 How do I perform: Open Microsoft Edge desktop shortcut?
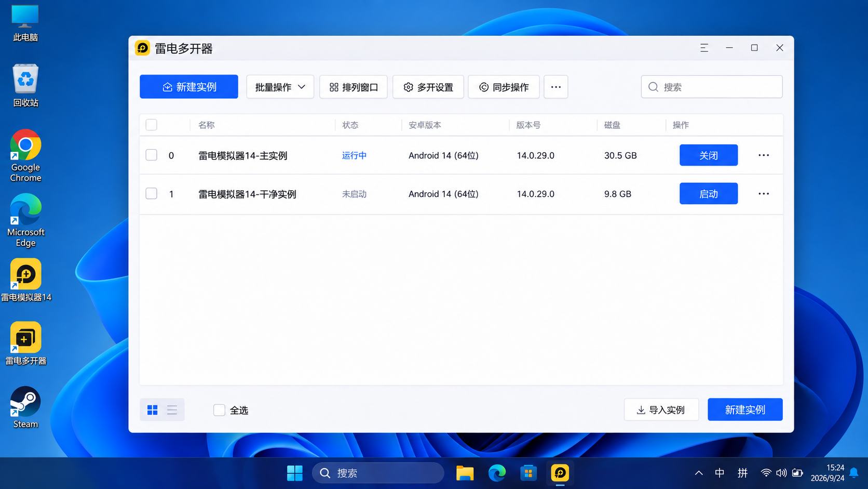pos(25,220)
